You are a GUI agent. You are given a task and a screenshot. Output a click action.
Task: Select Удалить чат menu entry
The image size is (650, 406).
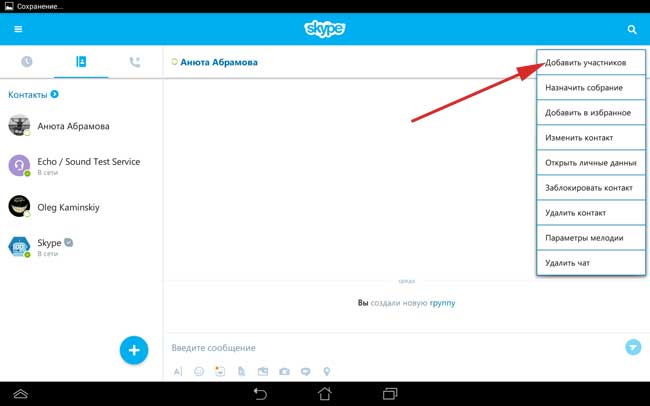point(590,262)
